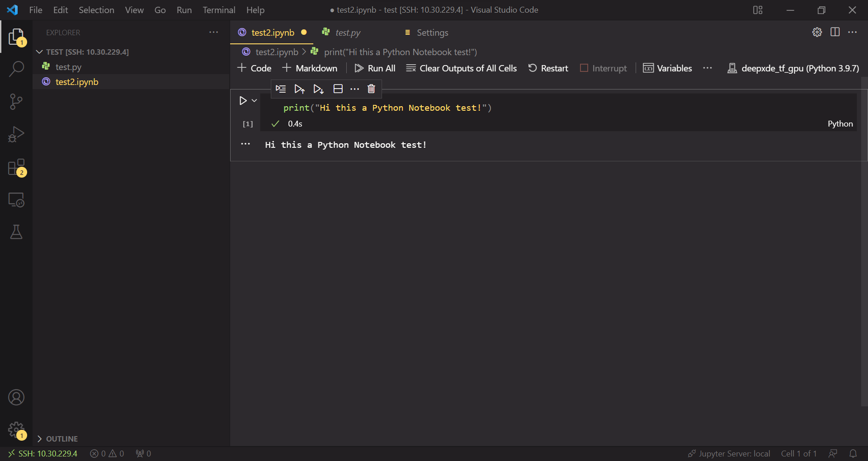
Task: Open the Testing flask panel
Action: [16, 232]
